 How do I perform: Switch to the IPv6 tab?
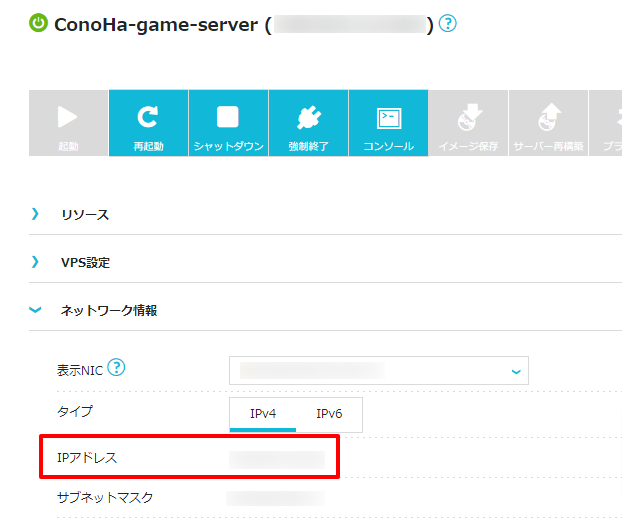(329, 414)
